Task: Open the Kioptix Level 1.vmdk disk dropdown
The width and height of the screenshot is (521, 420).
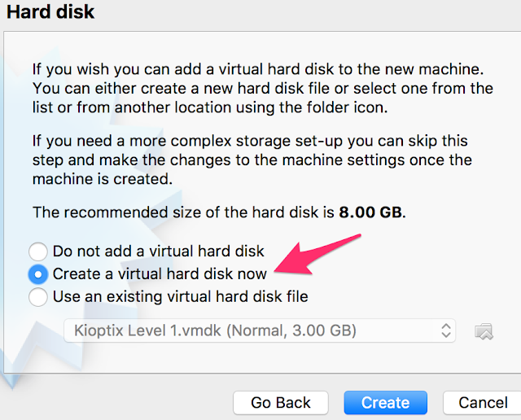Action: [259, 330]
